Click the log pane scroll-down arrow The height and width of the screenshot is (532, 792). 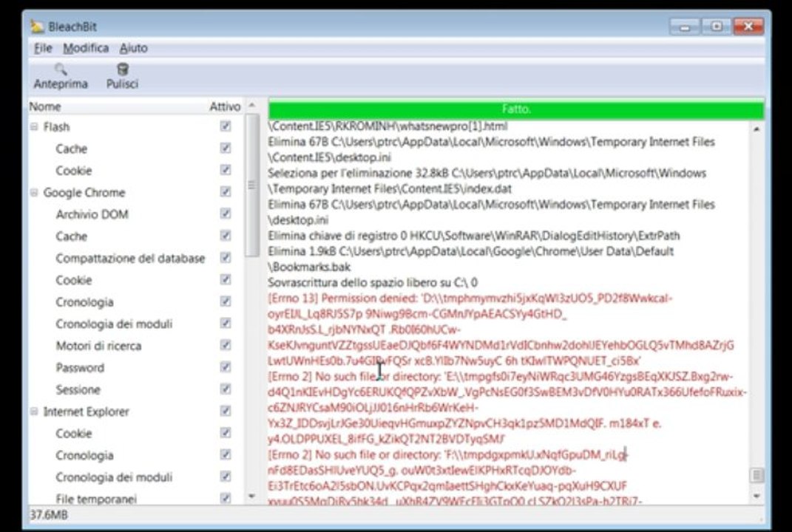(x=757, y=497)
